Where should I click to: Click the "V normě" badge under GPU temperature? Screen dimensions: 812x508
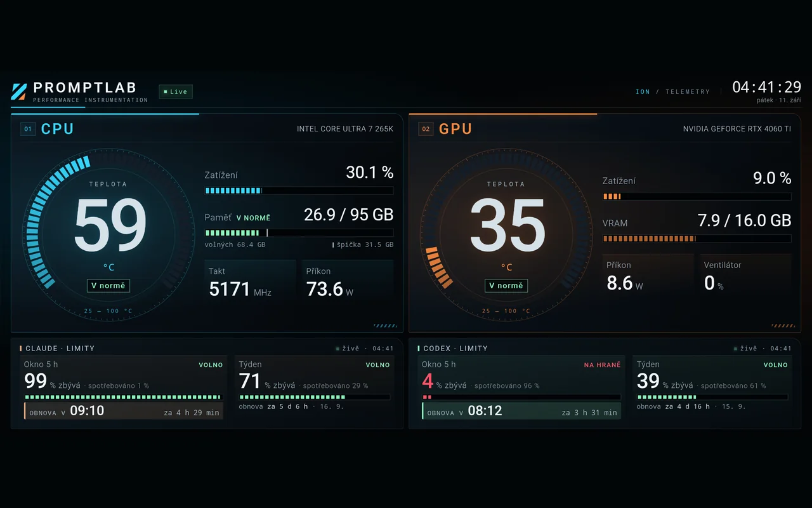[x=506, y=286]
